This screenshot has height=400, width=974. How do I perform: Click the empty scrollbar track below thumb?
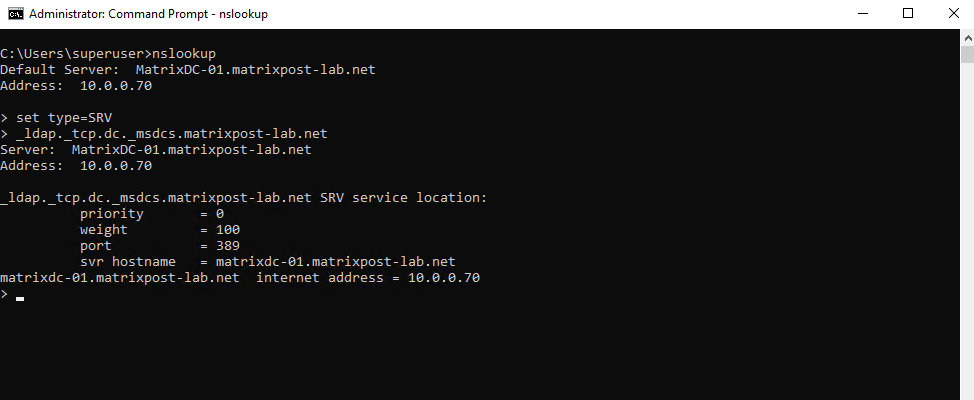click(x=967, y=230)
